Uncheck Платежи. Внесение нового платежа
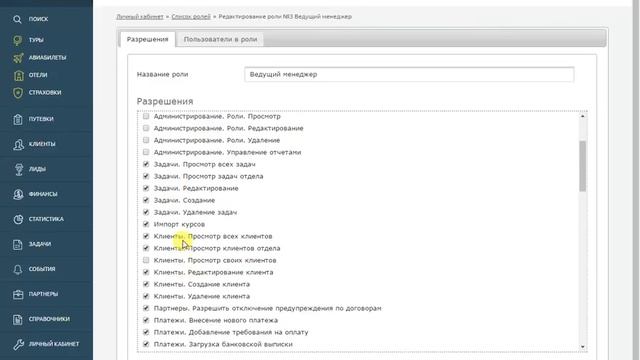This screenshot has width=640, height=360. click(146, 320)
